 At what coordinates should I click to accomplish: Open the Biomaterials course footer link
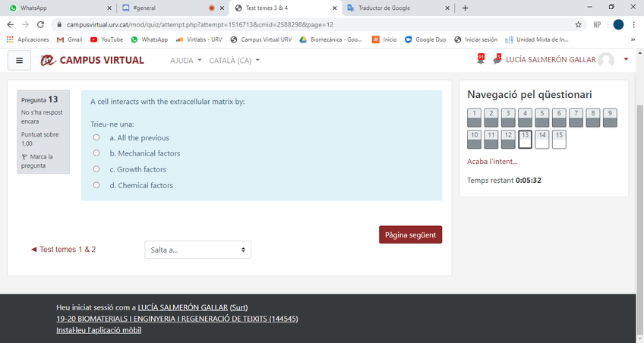[x=177, y=319]
